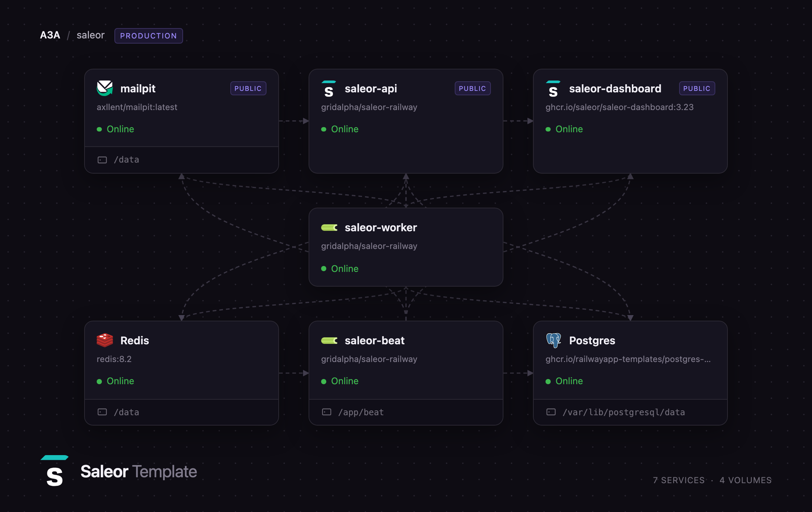Click the green status dot on Postgres
Screen dimensions: 812x512
[x=548, y=381]
